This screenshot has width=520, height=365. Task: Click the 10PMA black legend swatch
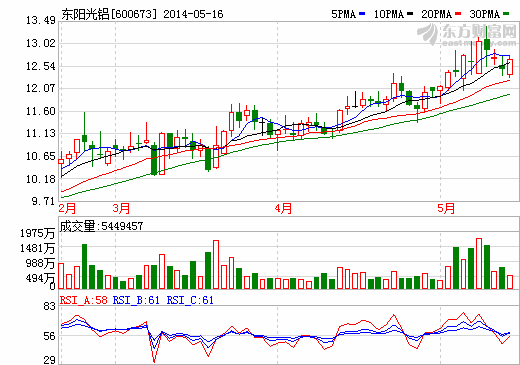pos(410,14)
